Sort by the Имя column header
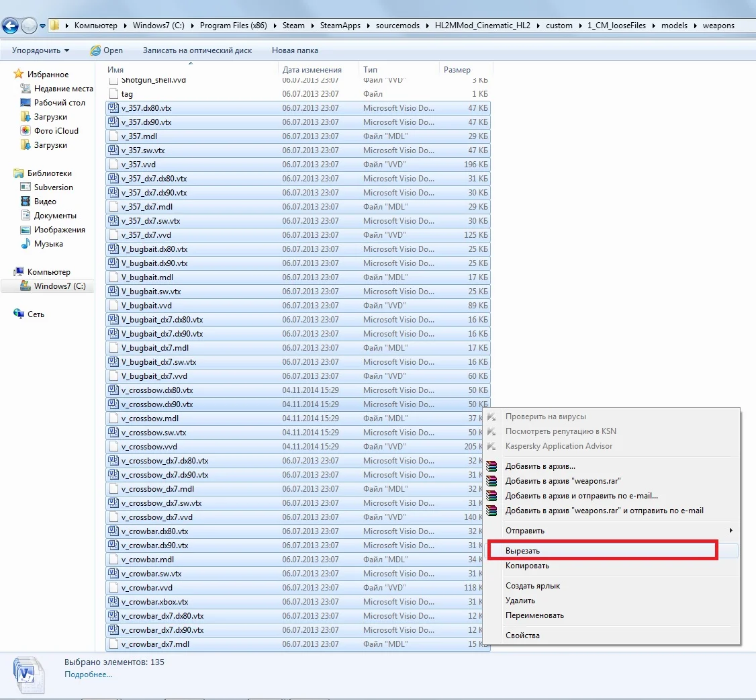 click(x=193, y=69)
